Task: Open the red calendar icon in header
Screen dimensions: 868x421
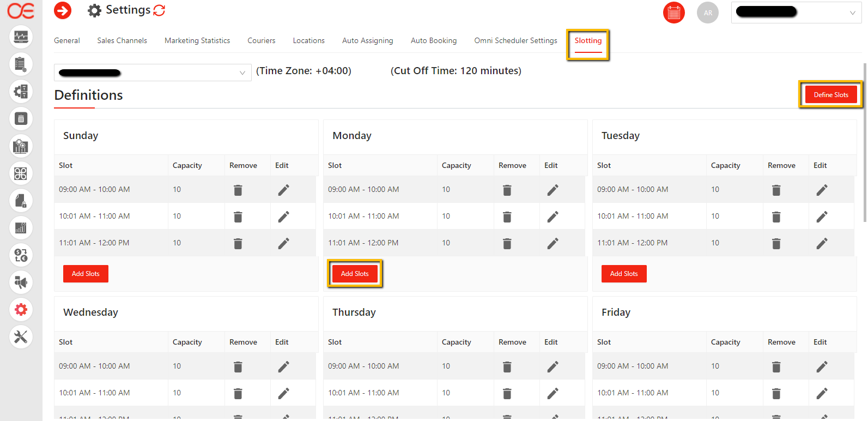Action: click(x=673, y=13)
